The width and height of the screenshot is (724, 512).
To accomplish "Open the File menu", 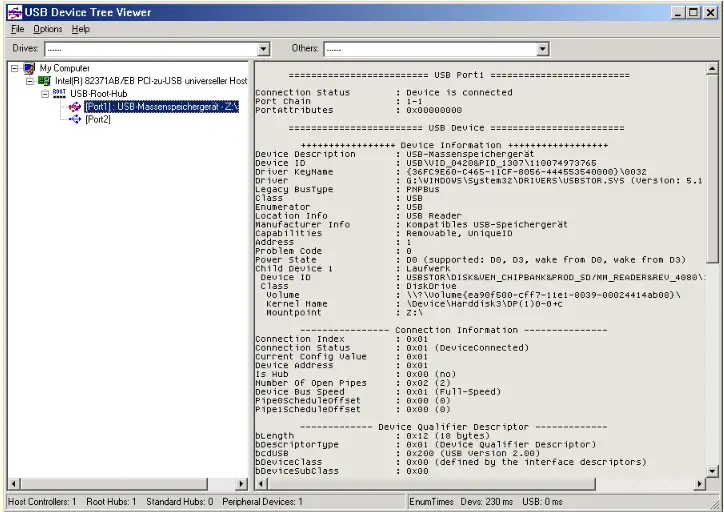I will [18, 29].
